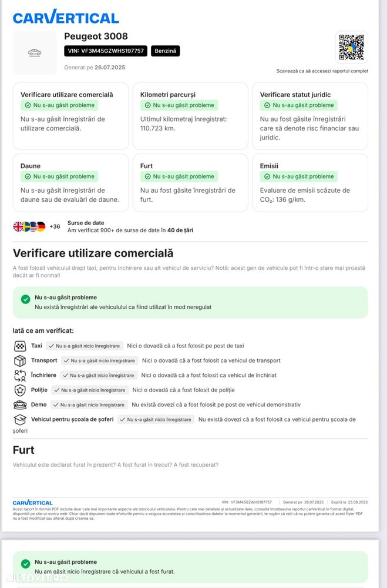Click the footer carVertical logo
Image resolution: width=387 pixels, height=588 pixels.
pyautogui.click(x=33, y=503)
